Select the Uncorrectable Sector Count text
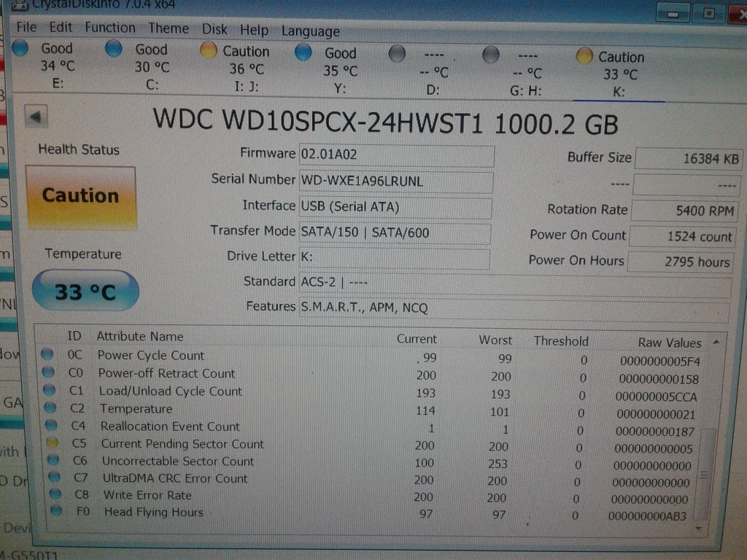 [178, 461]
